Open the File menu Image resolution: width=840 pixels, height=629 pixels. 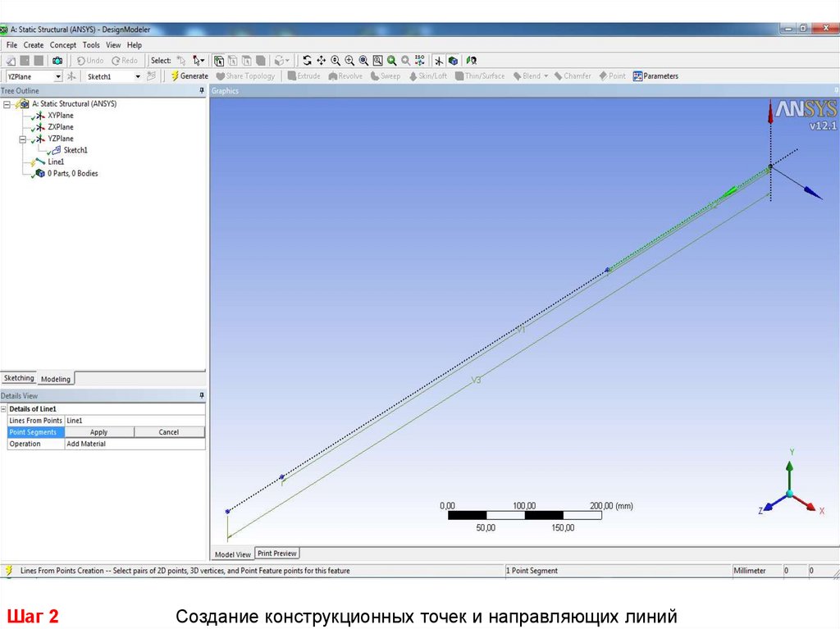[11, 45]
